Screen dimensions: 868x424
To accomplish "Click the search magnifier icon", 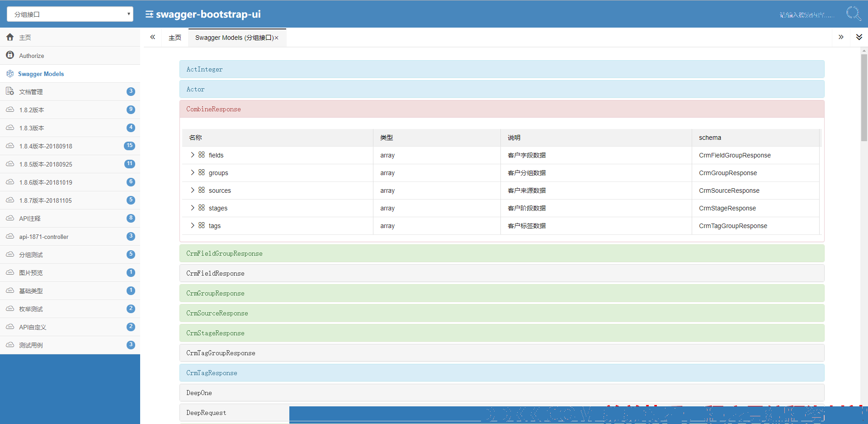I will [x=854, y=14].
